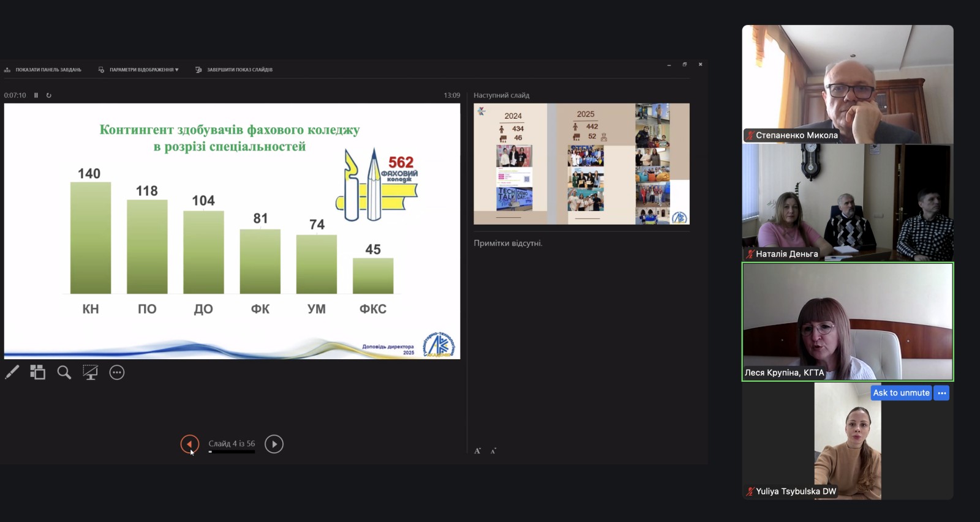
Task: Click the КН bar labeled 140
Action: [x=91, y=238]
